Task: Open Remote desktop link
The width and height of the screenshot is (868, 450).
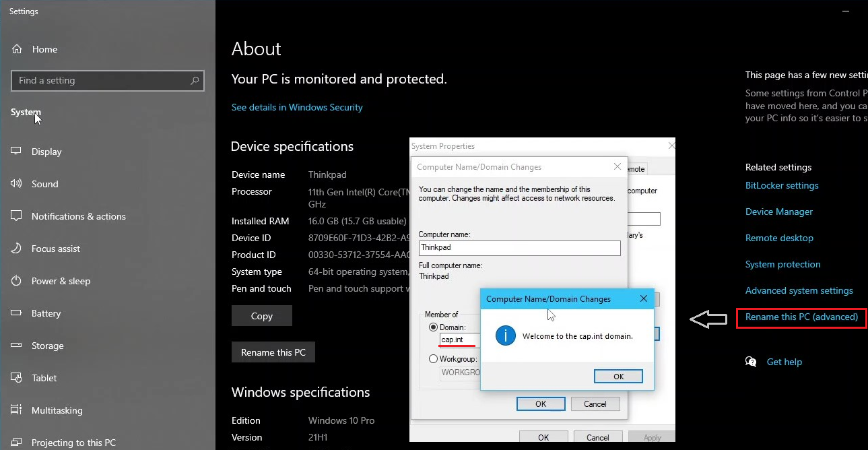Action: click(x=779, y=238)
